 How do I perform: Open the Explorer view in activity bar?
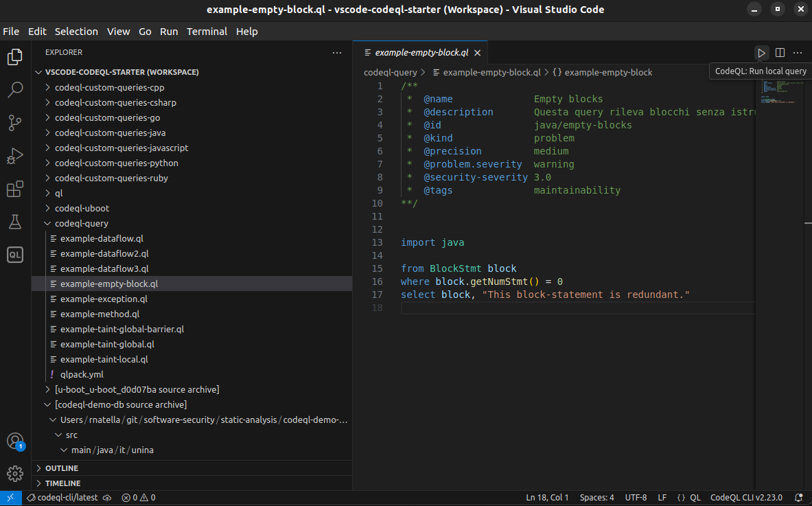point(15,56)
